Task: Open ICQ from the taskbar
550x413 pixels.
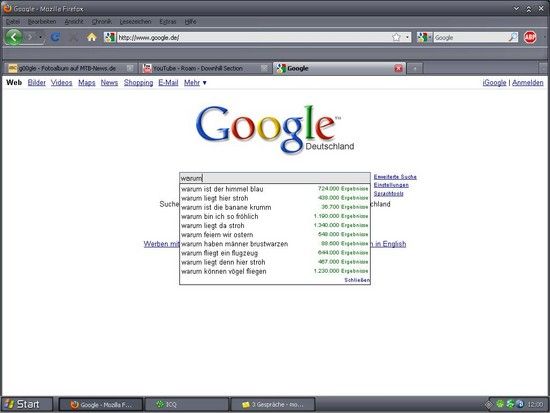Action: [x=186, y=405]
